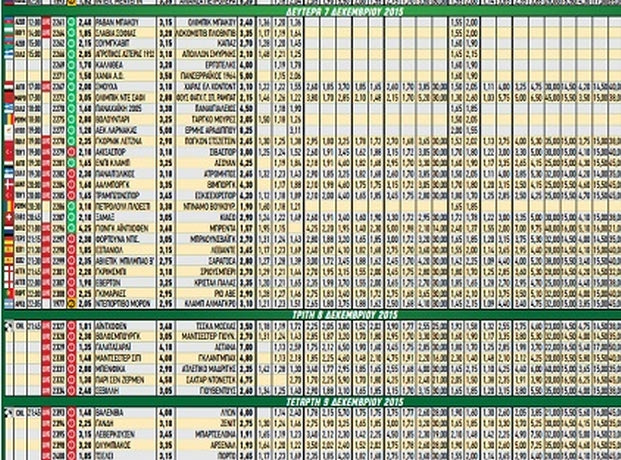
Task: Click the red circle icon in ΕΒΕΡΤΟΝ row
Action: [x=71, y=282]
